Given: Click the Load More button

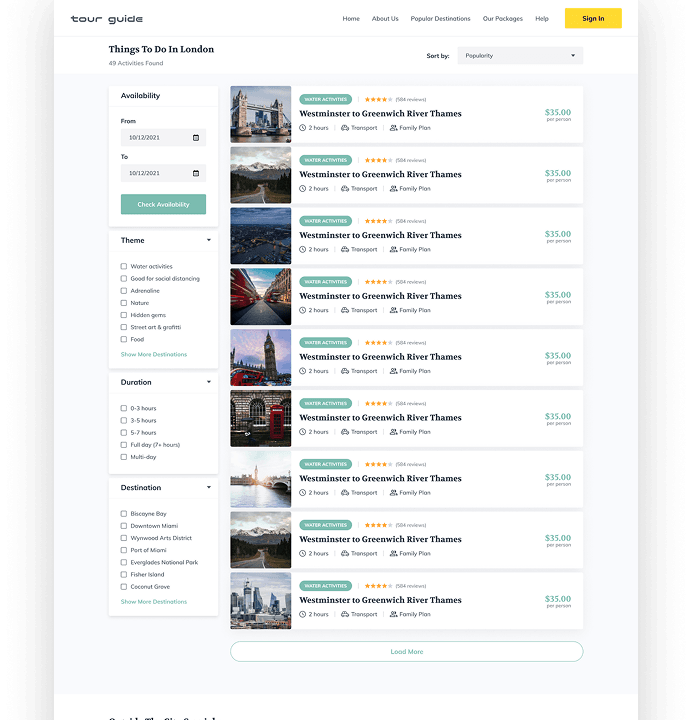Looking at the screenshot, I should pyautogui.click(x=407, y=652).
